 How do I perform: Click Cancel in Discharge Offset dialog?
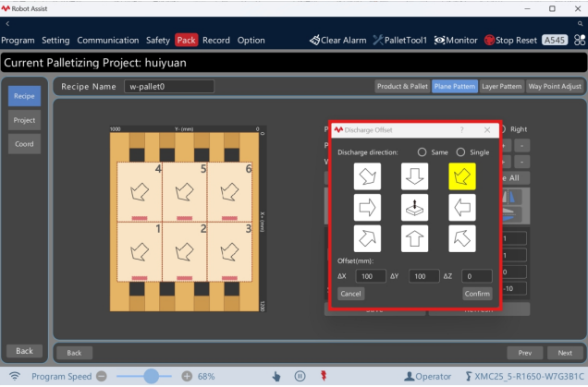[x=350, y=294]
